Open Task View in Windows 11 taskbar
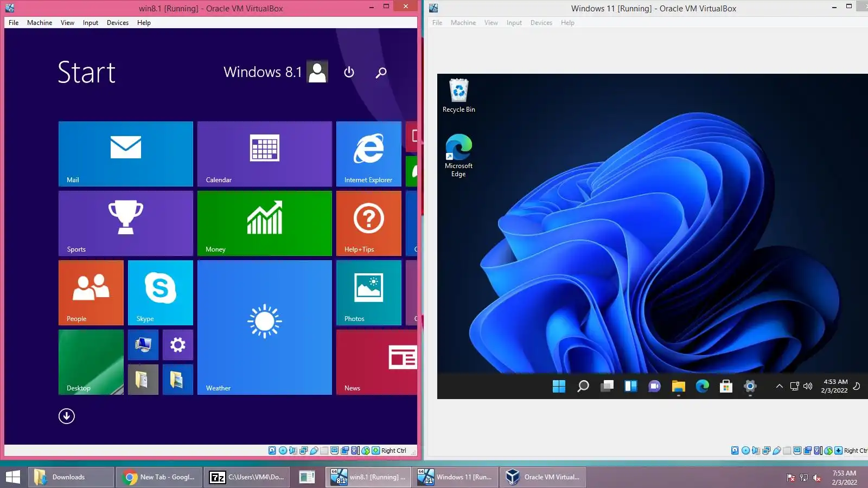868x488 pixels. 607,386
